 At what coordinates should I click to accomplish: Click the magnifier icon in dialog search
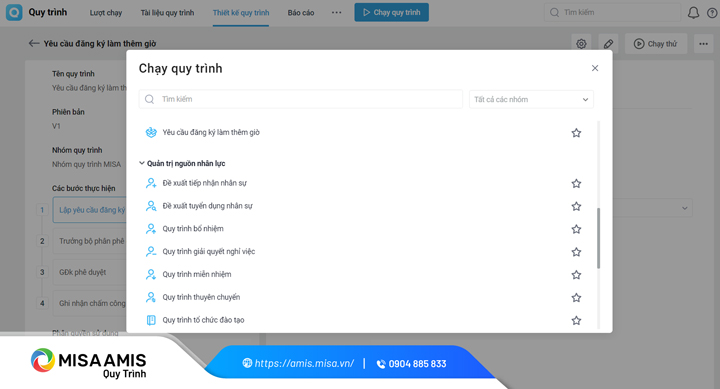tap(149, 99)
